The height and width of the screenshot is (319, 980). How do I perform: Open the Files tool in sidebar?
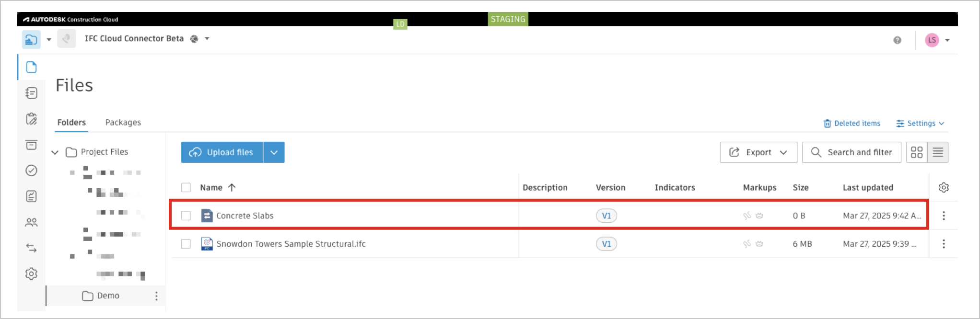(x=31, y=67)
